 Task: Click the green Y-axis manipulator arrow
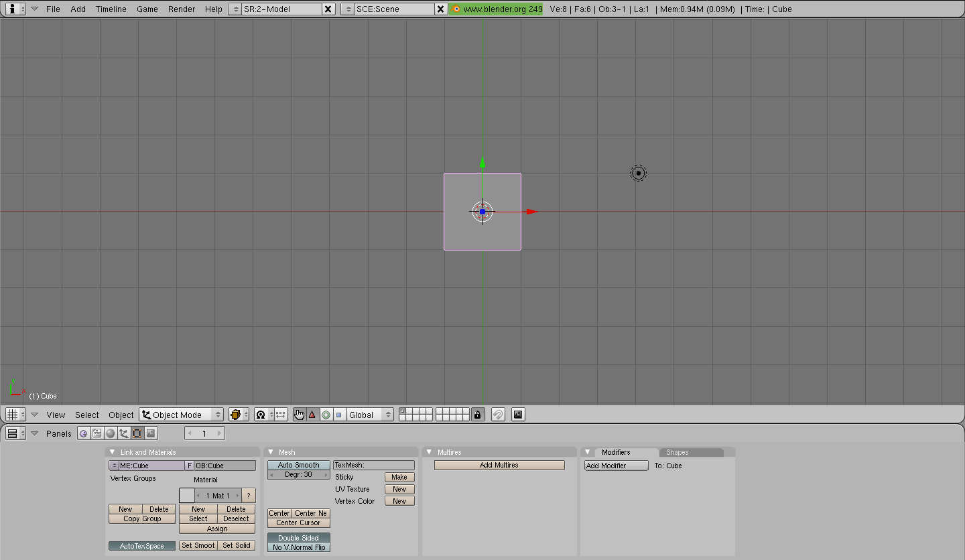482,163
